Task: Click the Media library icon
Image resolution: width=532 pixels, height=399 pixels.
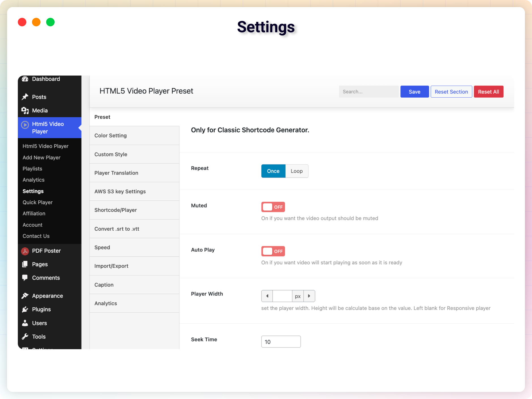Action: (25, 110)
